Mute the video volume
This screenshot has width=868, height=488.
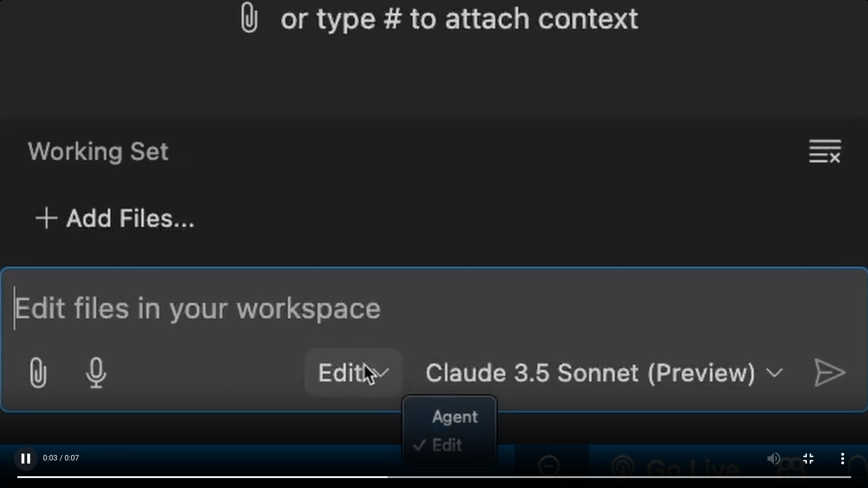(773, 459)
